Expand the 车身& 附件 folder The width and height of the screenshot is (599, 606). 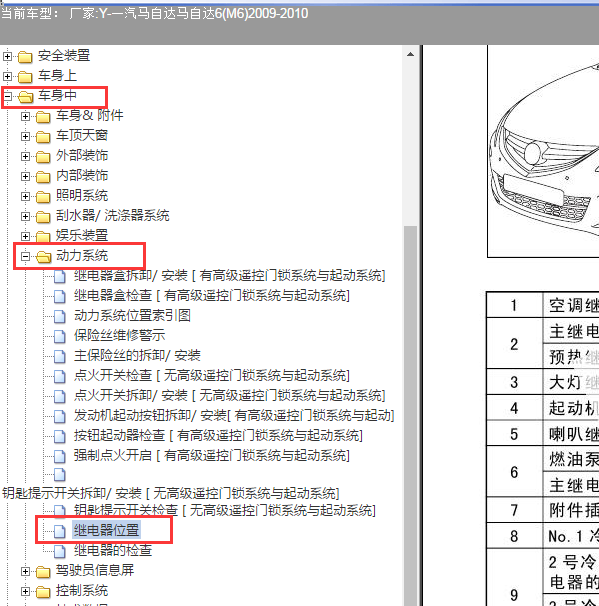point(26,116)
